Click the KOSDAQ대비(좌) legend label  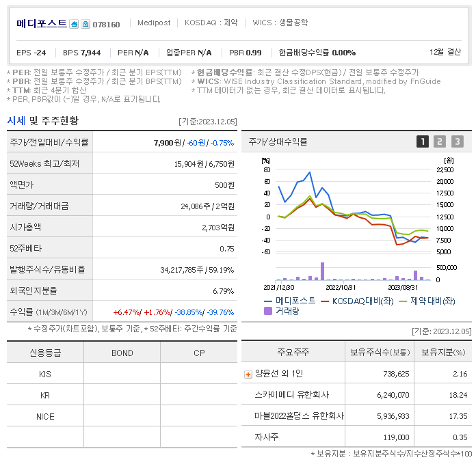click(362, 301)
